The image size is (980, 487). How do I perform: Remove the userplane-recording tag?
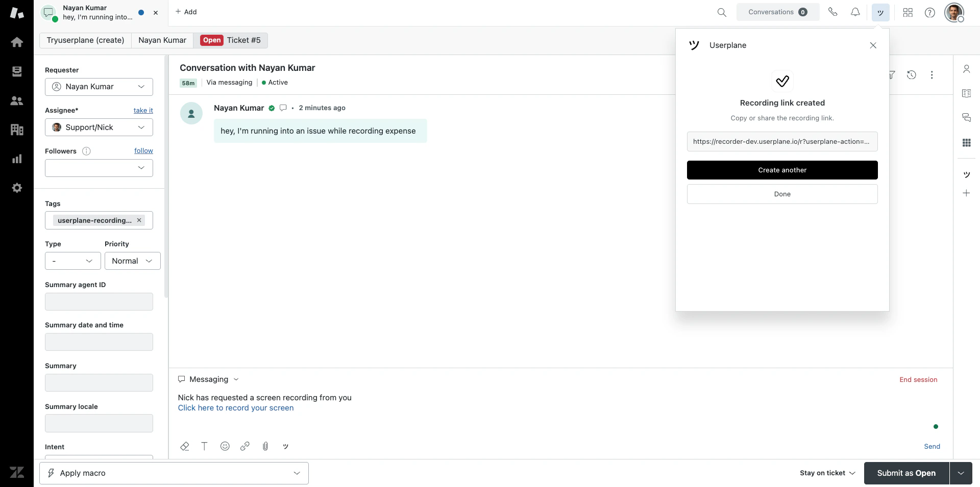pyautogui.click(x=139, y=220)
